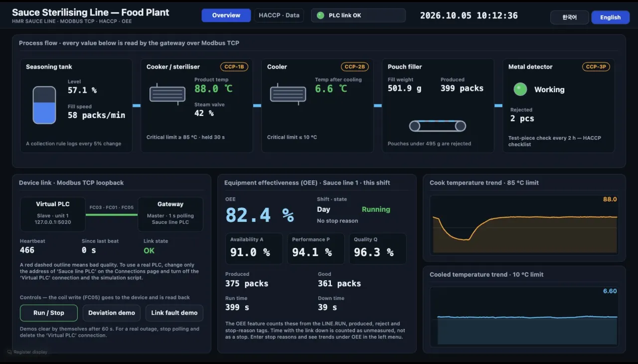Image resolution: width=638 pixels, height=364 pixels.
Task: Click the Good 361 packs value
Action: coord(339,283)
